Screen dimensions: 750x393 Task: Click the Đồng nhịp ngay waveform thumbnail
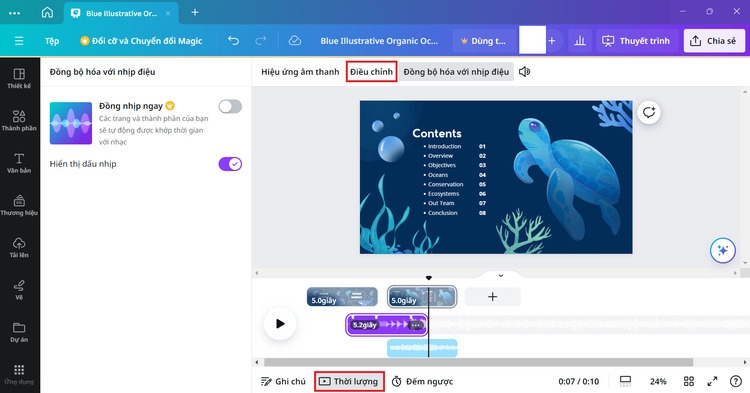pos(71,123)
